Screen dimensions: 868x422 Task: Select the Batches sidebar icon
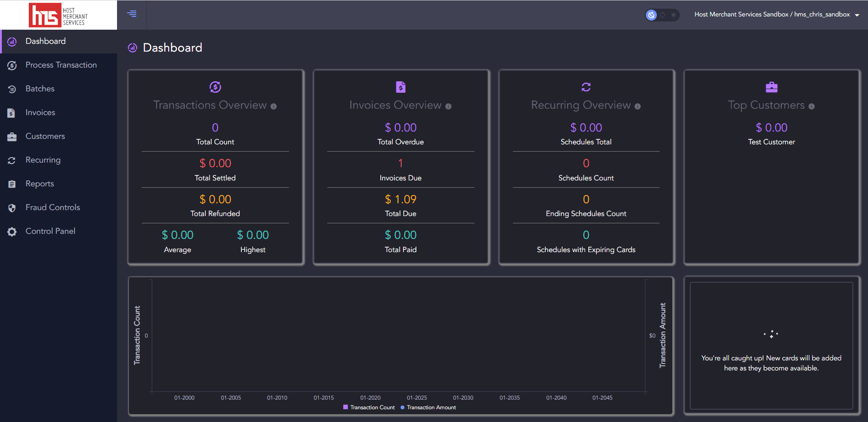pyautogui.click(x=40, y=89)
